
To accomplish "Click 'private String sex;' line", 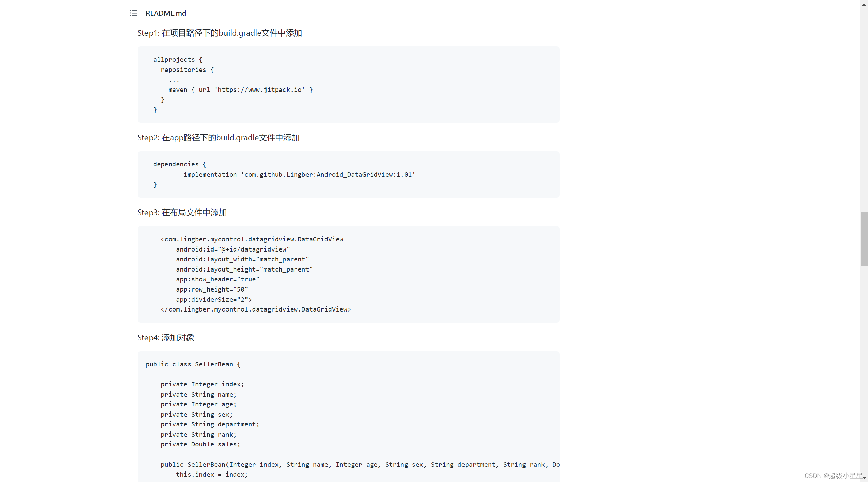I will (197, 415).
